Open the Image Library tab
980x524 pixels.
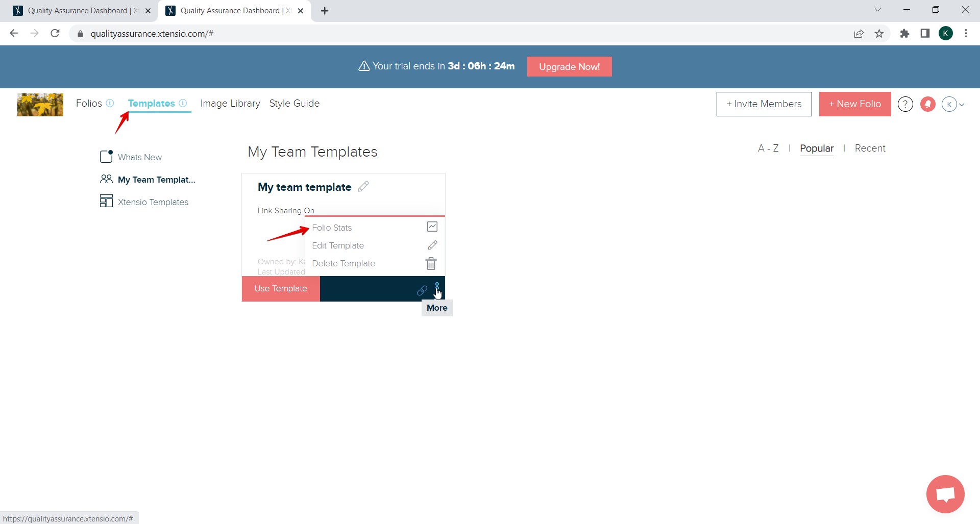[x=230, y=103]
